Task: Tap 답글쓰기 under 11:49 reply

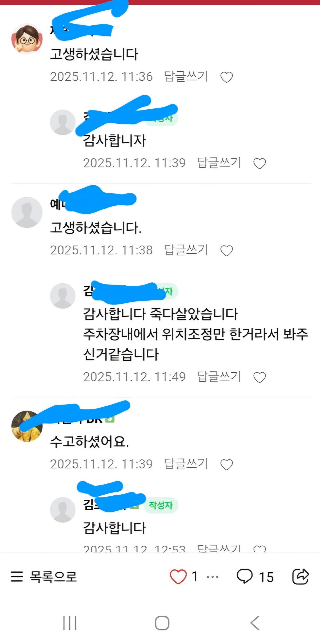Action: coord(219,377)
